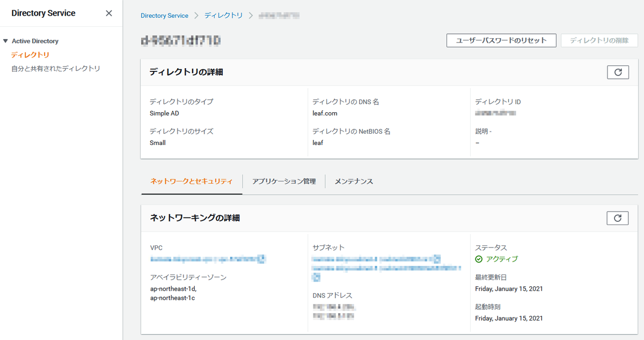
Task: Click the green アクティブ status check icon
Action: pyautogui.click(x=479, y=259)
